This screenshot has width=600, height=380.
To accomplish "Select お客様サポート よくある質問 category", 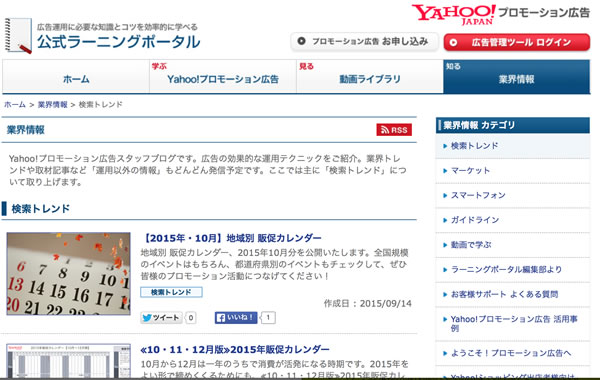I will [513, 294].
